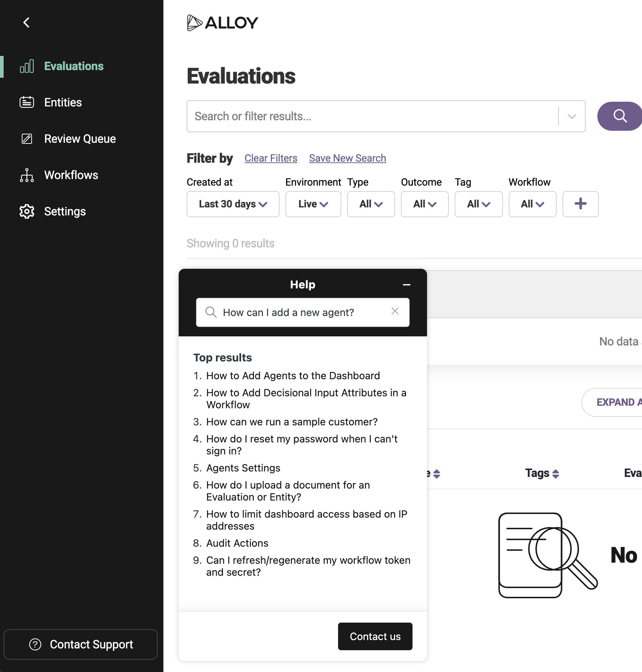Open the reset my password help article
Screen dimensions: 642x672
click(x=302, y=445)
